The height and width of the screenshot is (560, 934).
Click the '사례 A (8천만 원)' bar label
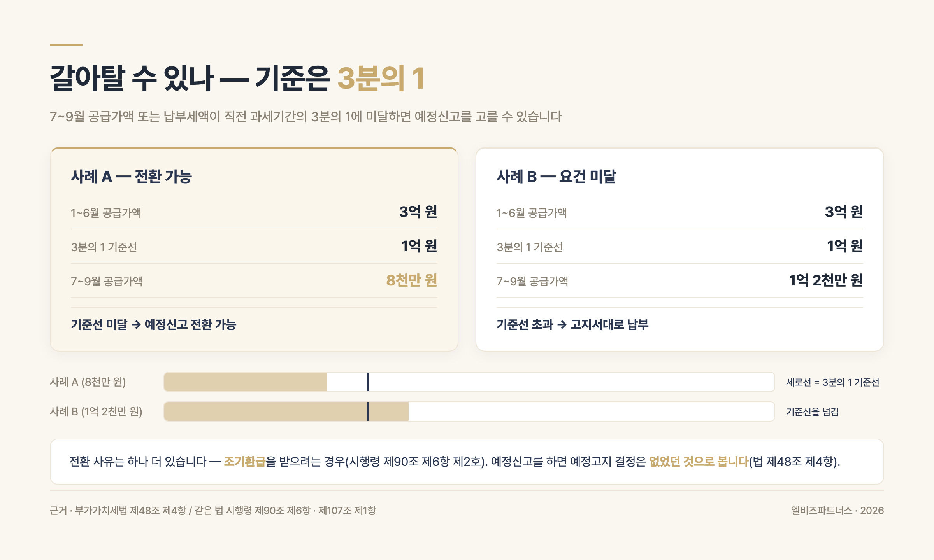point(88,382)
